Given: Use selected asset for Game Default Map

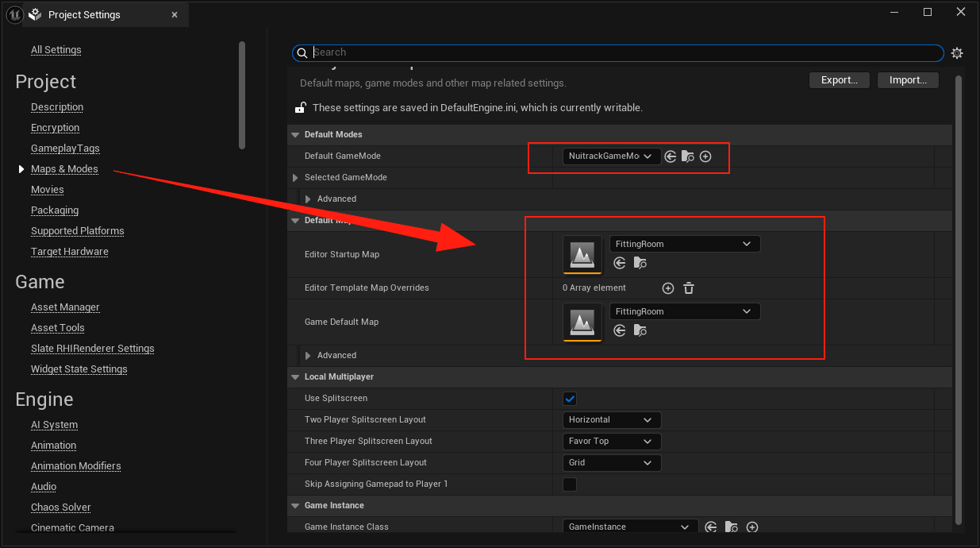Looking at the screenshot, I should click(620, 330).
